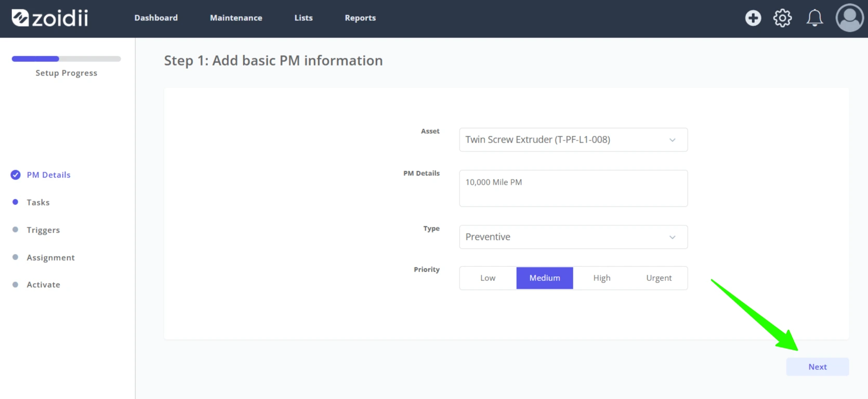Screen dimensions: 868x399
Task: Click the Type field label
Action: (x=431, y=228)
